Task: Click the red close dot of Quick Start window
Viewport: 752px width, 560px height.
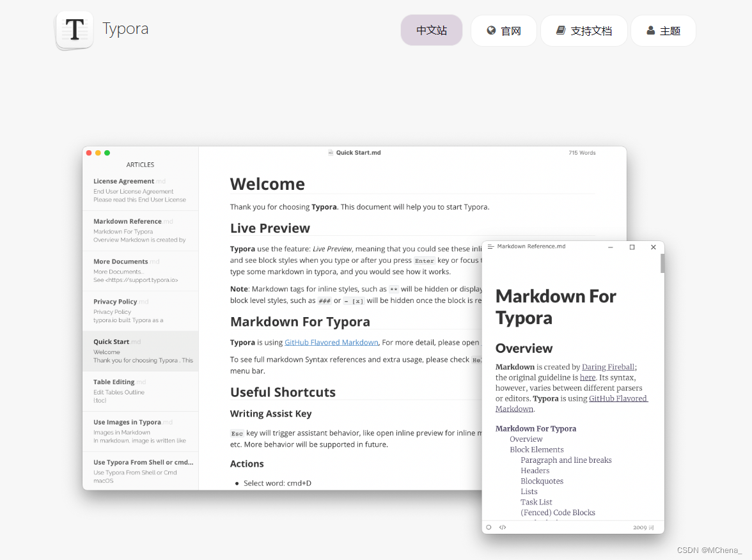Action: point(89,153)
